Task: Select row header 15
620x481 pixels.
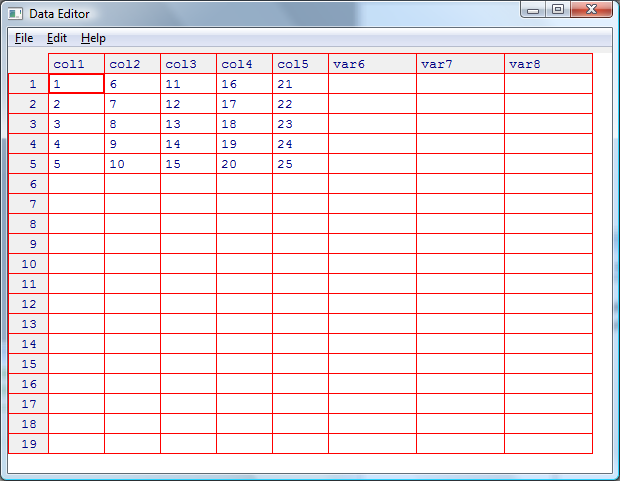Action: point(28,364)
